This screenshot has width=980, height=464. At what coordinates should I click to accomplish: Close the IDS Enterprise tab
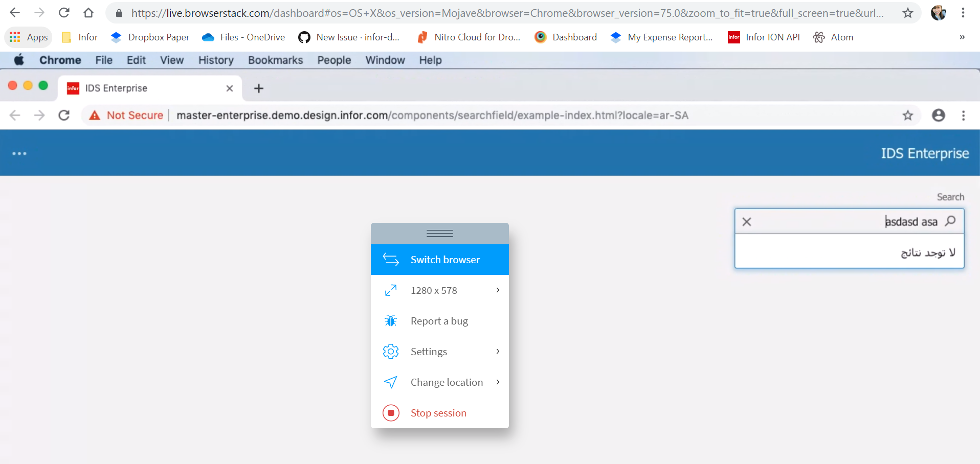point(230,88)
